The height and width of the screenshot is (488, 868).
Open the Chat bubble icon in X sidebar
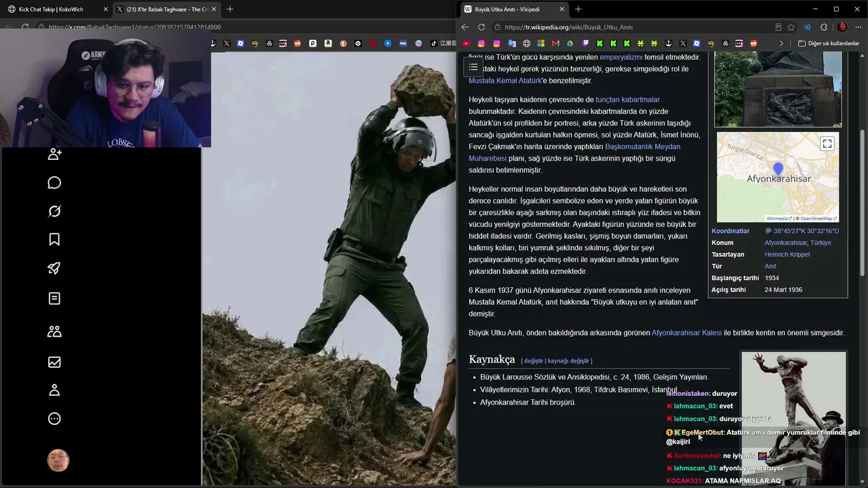coord(55,183)
